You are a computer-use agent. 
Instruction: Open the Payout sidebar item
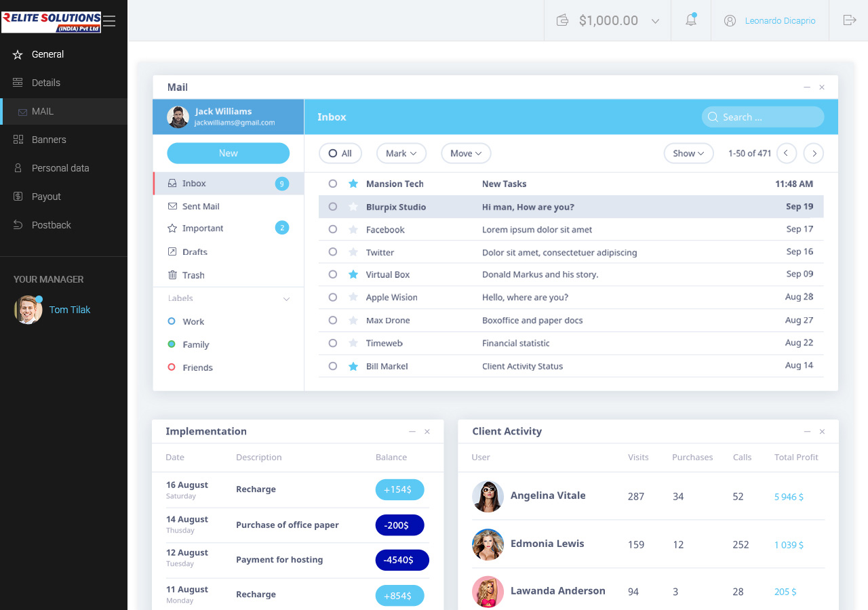pos(46,197)
